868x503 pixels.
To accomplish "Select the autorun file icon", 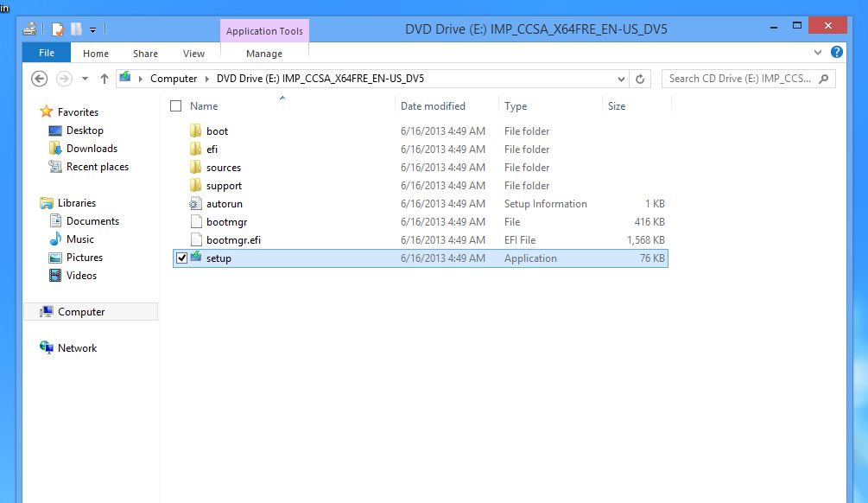I will coord(195,204).
